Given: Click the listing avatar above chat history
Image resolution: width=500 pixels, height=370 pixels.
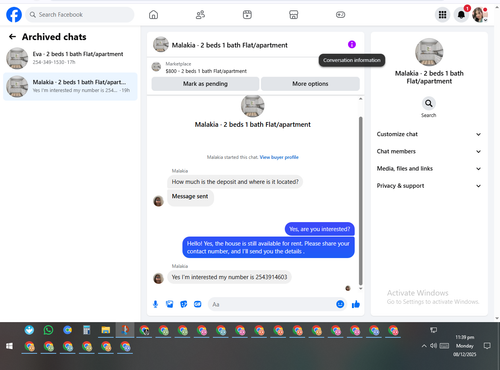Looking at the screenshot, I should 253,106.
